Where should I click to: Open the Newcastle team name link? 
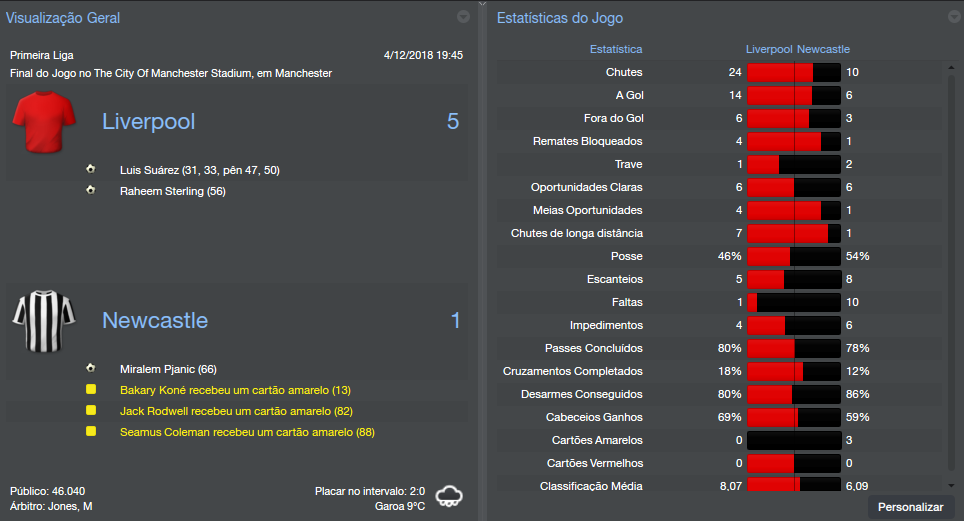[x=155, y=321]
